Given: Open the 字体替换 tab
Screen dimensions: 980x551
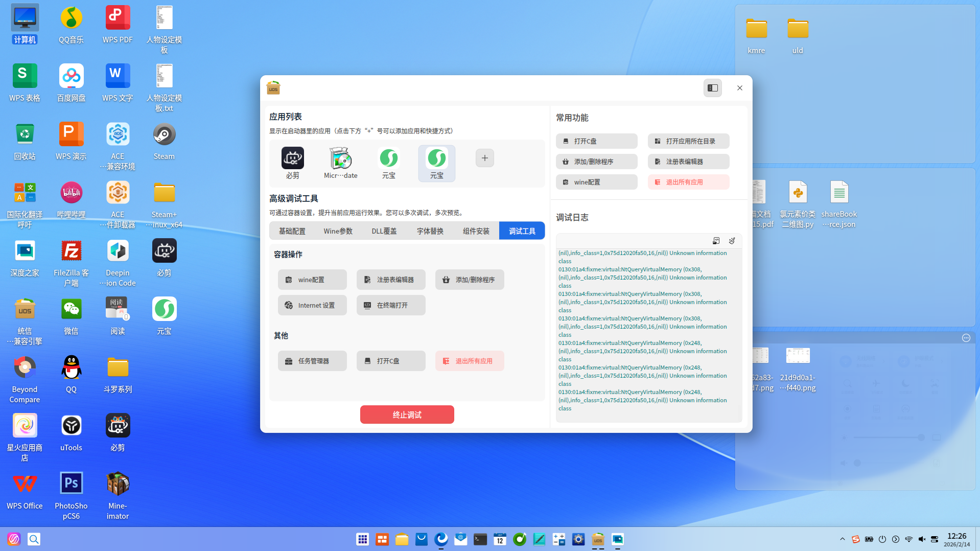Looking at the screenshot, I should (430, 231).
